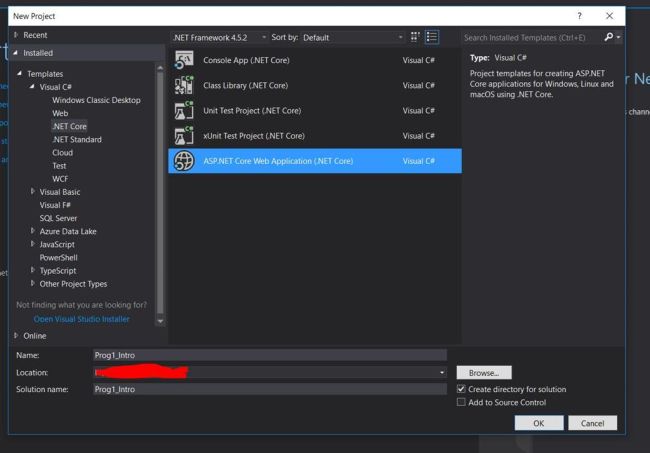Expand the Other Project Types node
650x453 pixels.
pyautogui.click(x=32, y=283)
